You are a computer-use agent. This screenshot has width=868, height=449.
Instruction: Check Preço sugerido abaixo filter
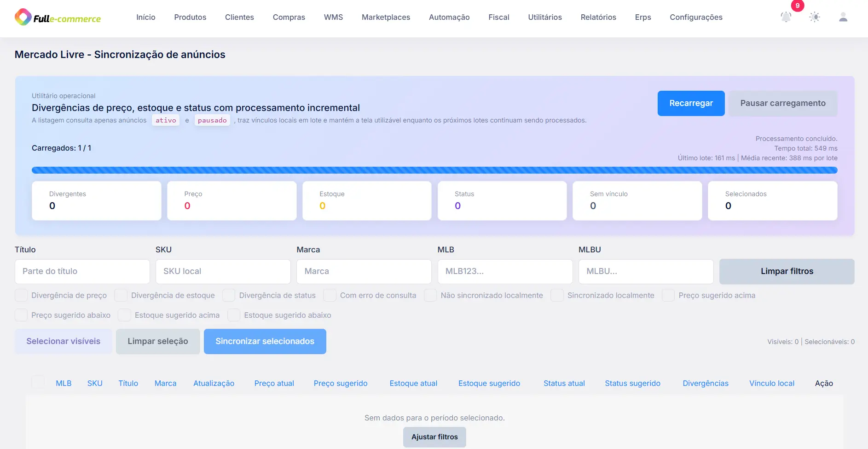pos(21,315)
